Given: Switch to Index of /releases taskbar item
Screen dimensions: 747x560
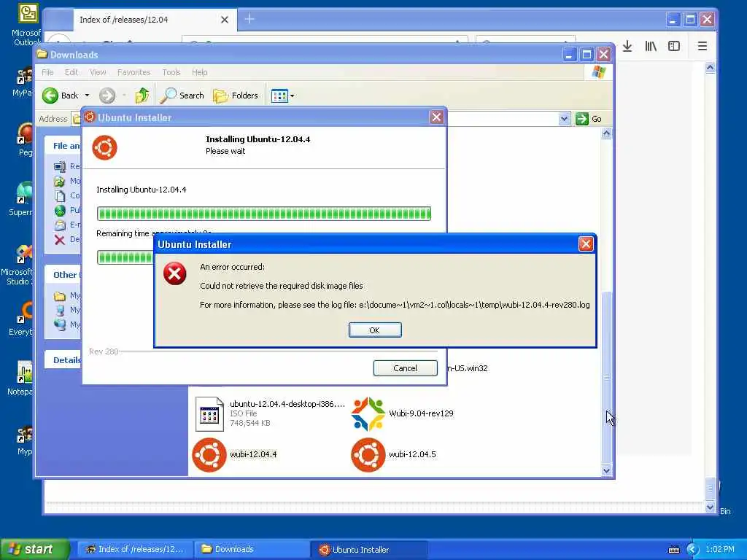Looking at the screenshot, I should tap(135, 550).
